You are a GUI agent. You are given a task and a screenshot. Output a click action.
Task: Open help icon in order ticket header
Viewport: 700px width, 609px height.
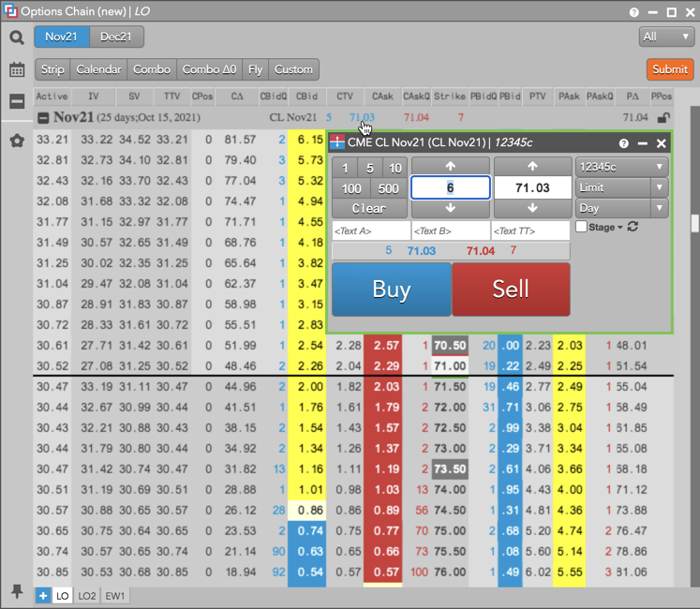pos(623,143)
